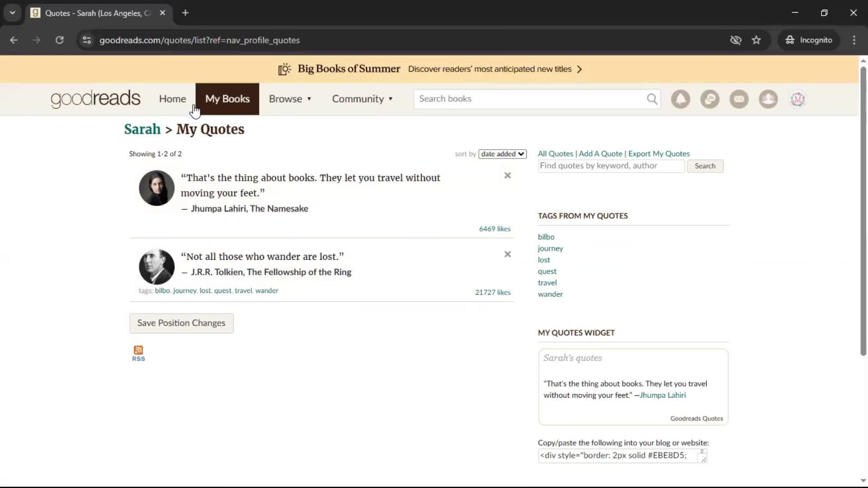The height and width of the screenshot is (488, 868).
Task: Bookmark this page with the star
Action: coord(756,40)
